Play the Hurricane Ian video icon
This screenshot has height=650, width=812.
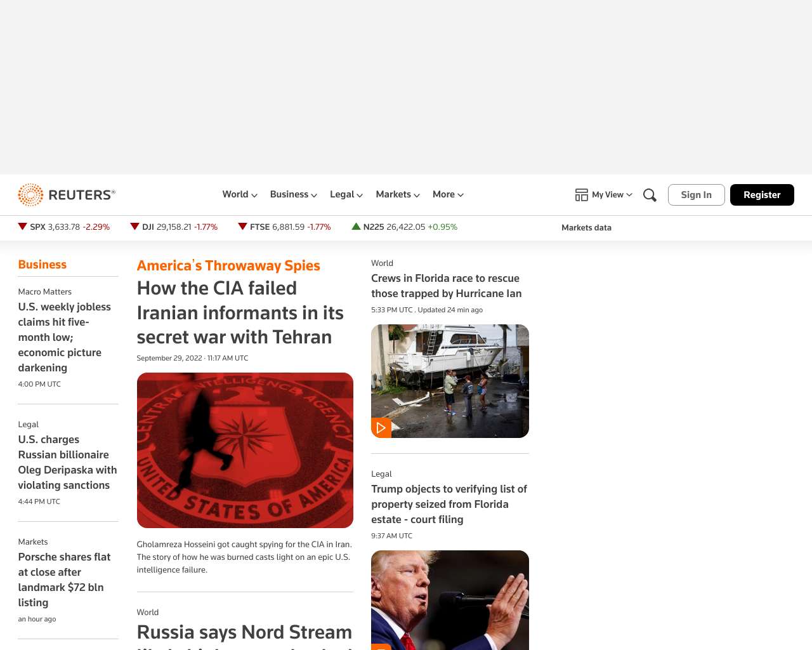(381, 428)
